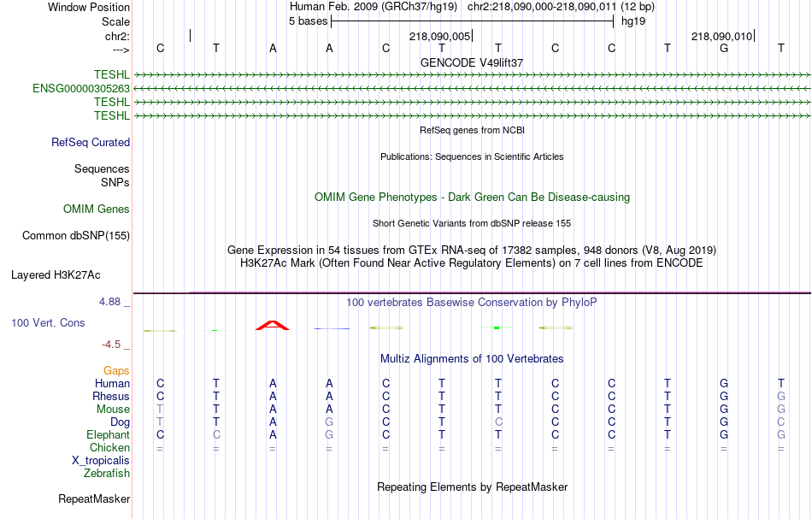812x519 pixels.
Task: Select the Zebrafish alignment row label
Action: [107, 473]
